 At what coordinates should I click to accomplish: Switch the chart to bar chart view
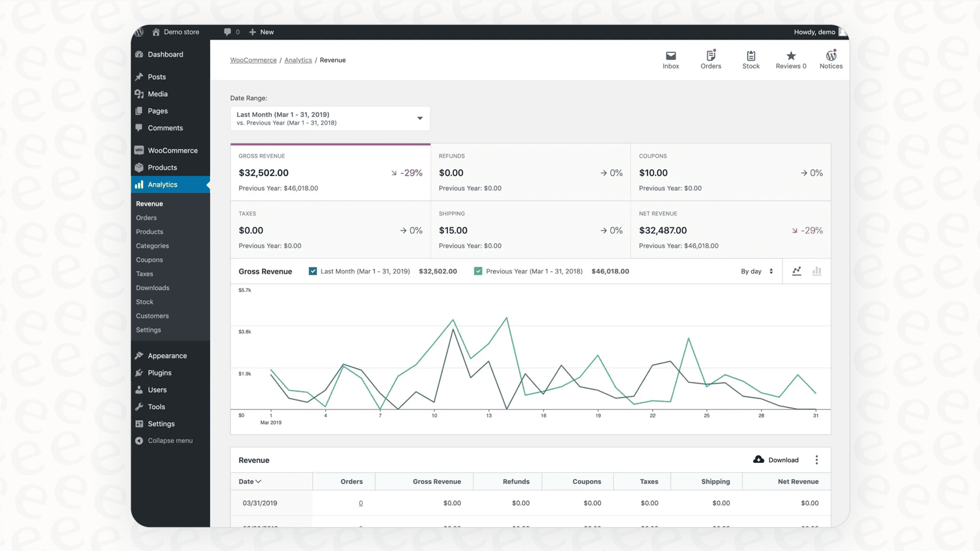click(817, 271)
